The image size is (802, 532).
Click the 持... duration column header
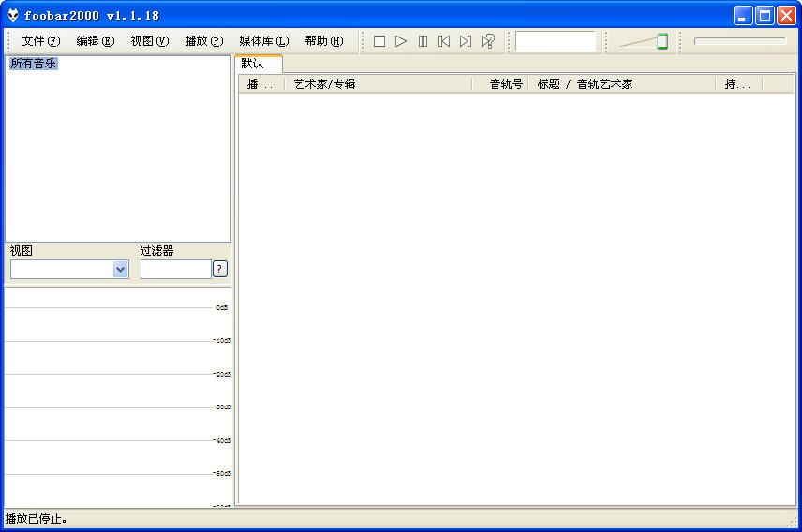738,84
